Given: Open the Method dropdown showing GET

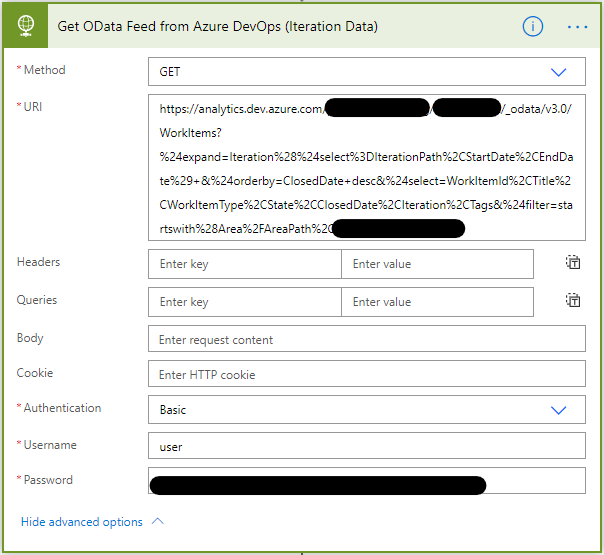Looking at the screenshot, I should pos(367,72).
